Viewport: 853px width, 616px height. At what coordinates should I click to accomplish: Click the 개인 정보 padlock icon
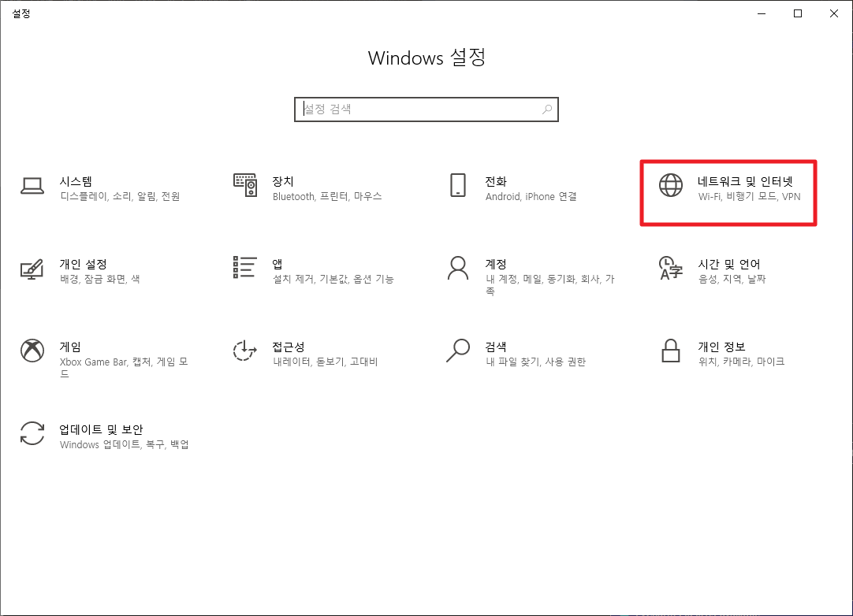point(671,351)
